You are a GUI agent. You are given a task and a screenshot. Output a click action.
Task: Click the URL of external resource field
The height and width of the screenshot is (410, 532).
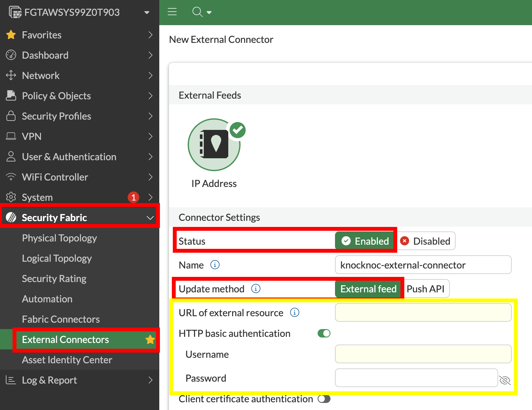[x=423, y=312]
